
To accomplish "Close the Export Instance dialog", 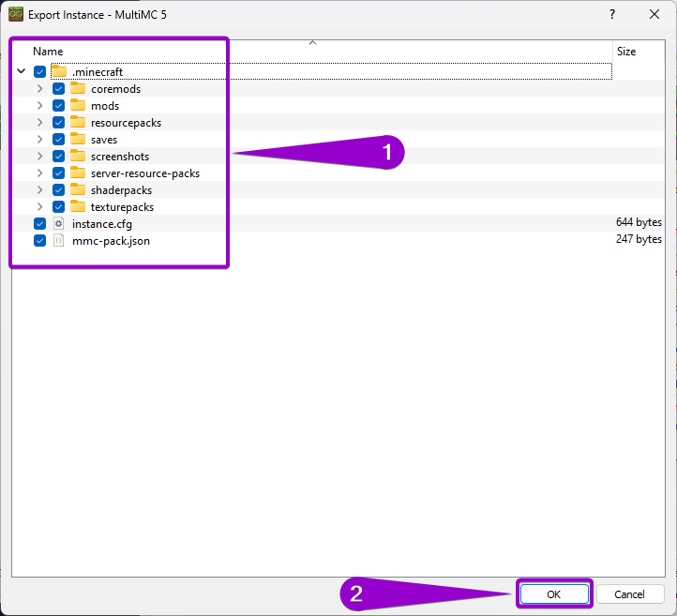I will (x=654, y=14).
